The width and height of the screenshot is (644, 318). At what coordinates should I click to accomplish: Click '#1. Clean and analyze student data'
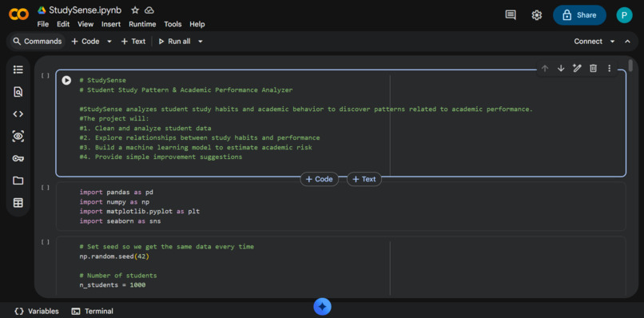[145, 128]
